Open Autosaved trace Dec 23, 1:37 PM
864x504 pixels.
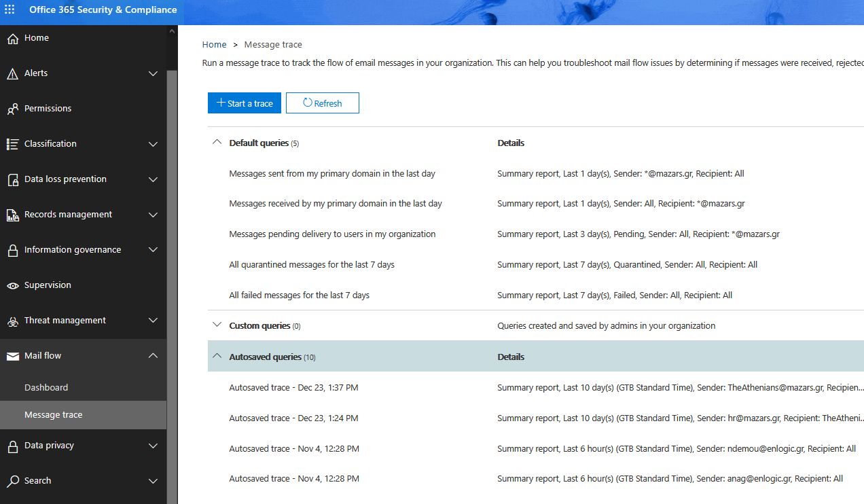pyautogui.click(x=294, y=388)
